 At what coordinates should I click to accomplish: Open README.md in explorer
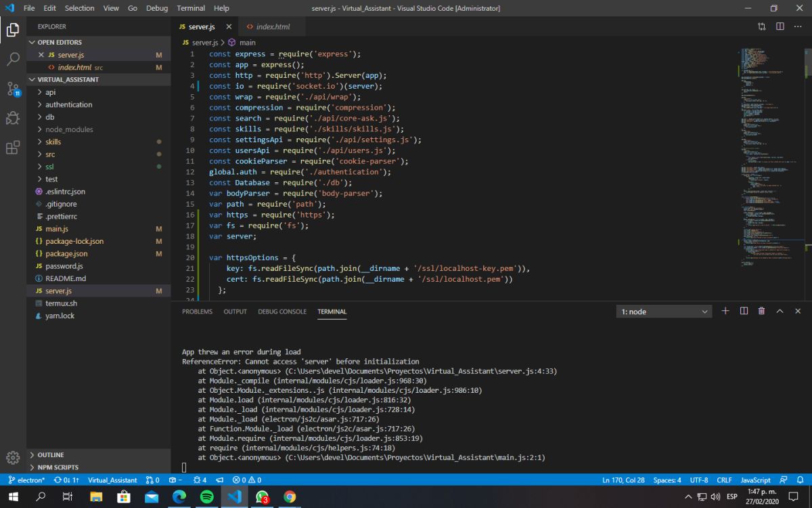98,278
